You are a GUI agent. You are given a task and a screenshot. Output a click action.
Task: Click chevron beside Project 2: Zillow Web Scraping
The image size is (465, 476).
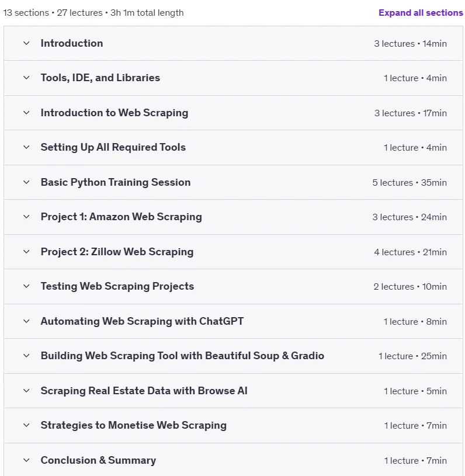pos(26,252)
